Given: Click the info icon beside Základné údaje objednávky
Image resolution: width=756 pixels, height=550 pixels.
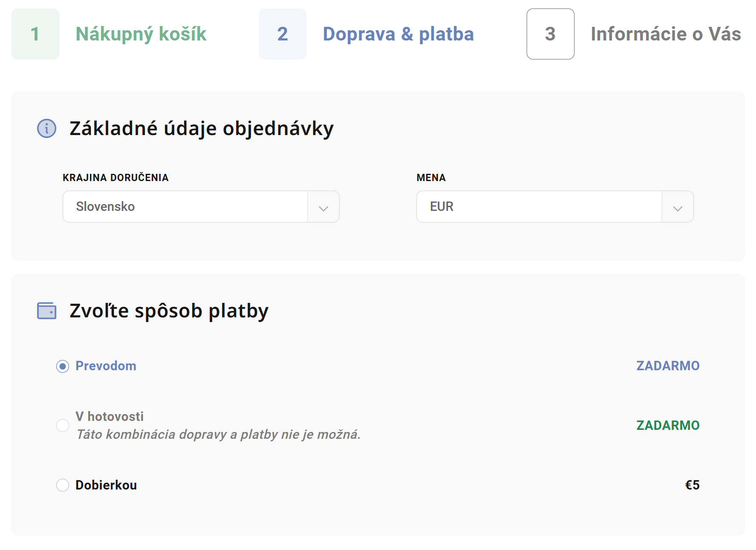Looking at the screenshot, I should 46,128.
